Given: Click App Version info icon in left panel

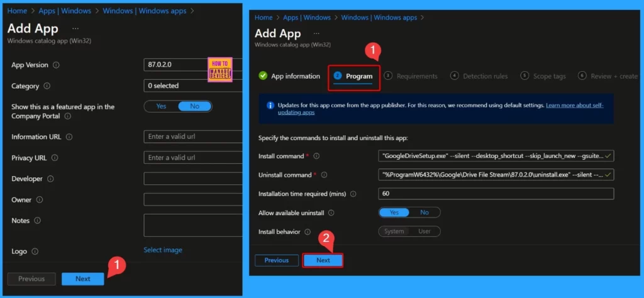Looking at the screenshot, I should coord(56,65).
